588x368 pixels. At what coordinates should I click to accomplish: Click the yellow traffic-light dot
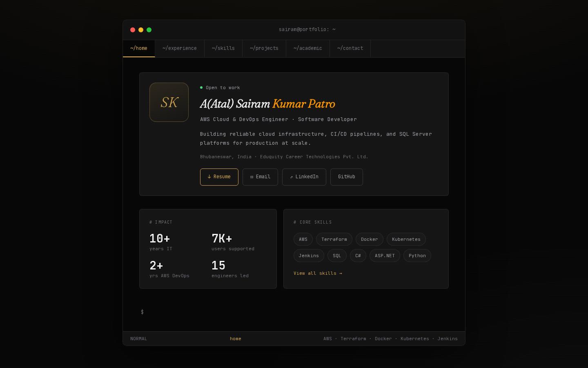click(x=141, y=30)
